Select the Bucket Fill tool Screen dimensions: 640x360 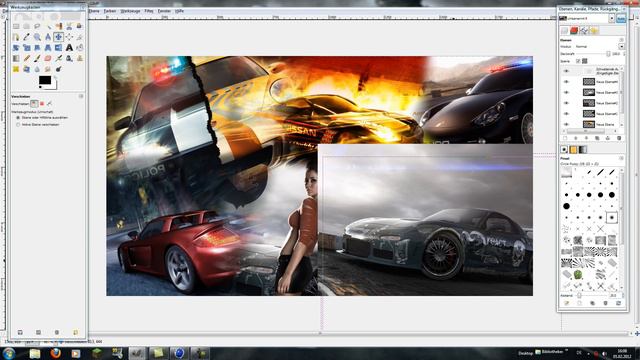80,47
